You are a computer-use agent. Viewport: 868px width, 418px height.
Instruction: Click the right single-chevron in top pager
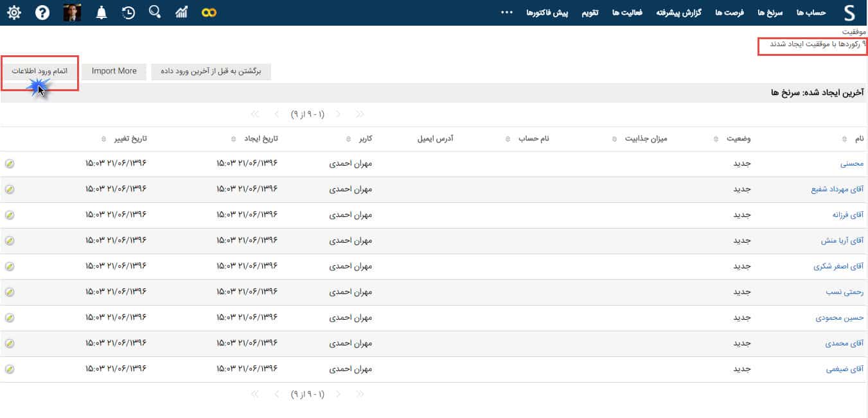338,114
